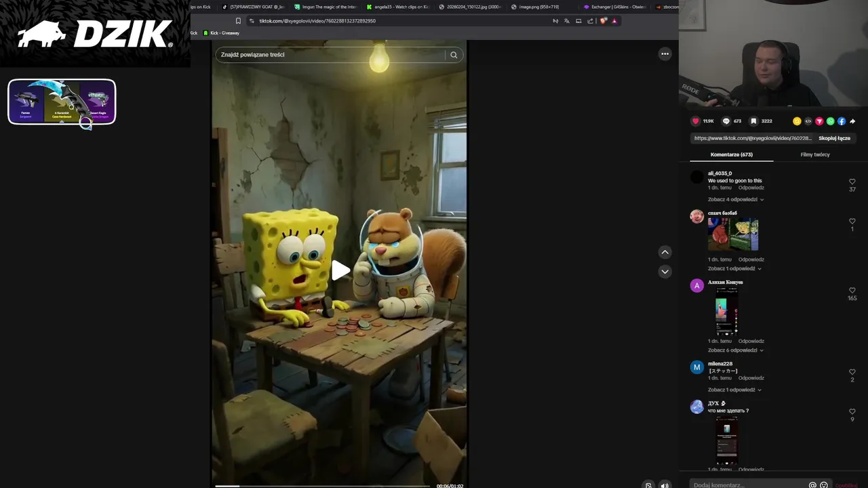
Task: Expand replies under milena228's comment
Action: 736,390
